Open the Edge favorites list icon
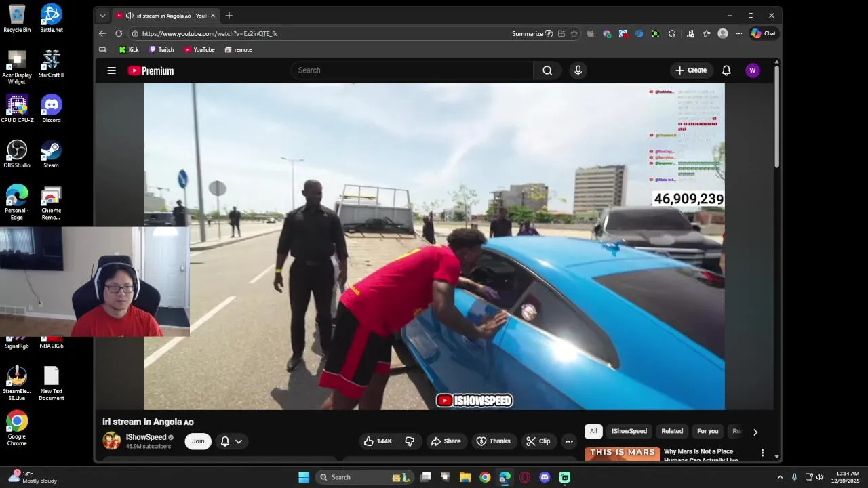868x488 pixels. [x=707, y=33]
